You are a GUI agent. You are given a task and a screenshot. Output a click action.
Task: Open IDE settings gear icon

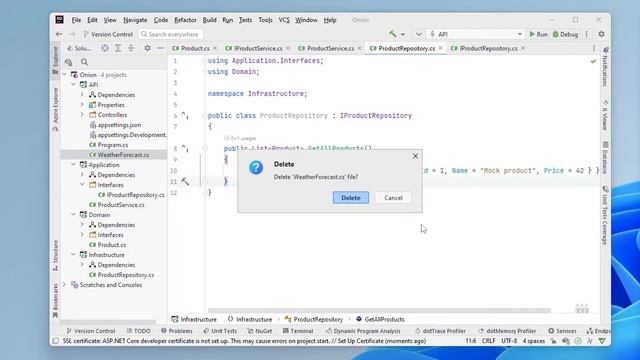(601, 34)
